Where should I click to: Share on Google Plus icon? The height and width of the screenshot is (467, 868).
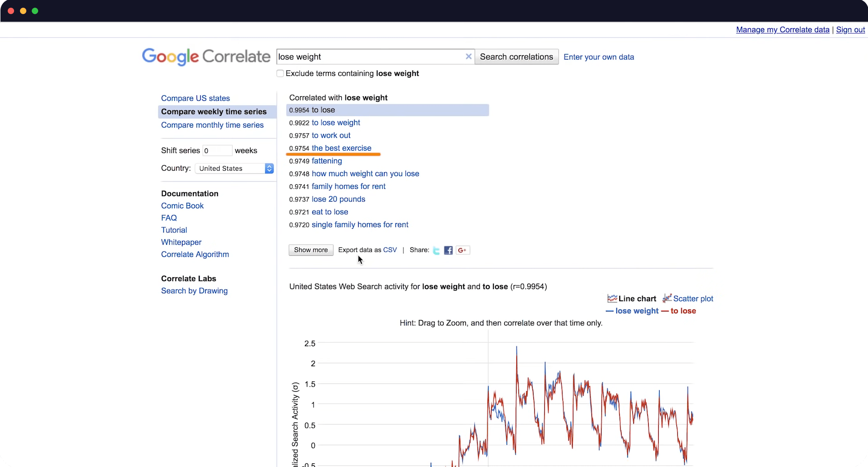[x=463, y=251]
